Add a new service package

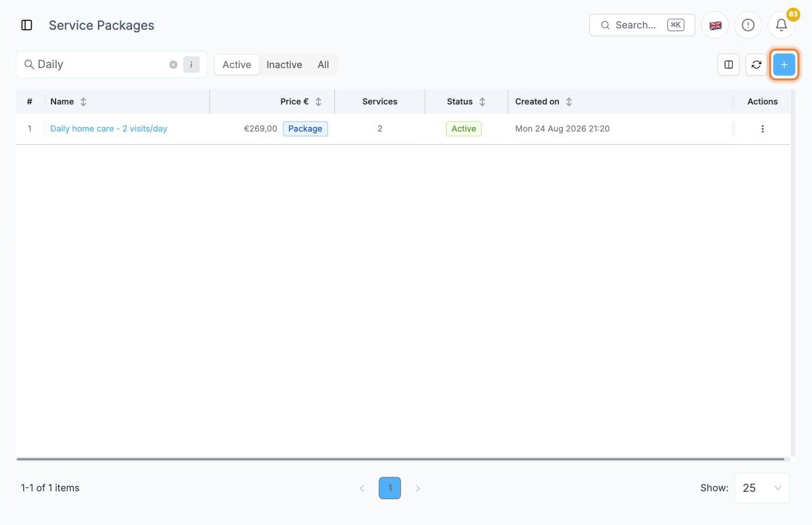(x=784, y=65)
